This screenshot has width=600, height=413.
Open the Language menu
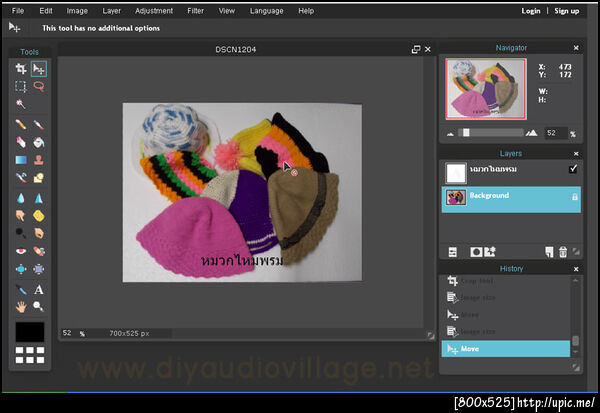click(x=266, y=11)
